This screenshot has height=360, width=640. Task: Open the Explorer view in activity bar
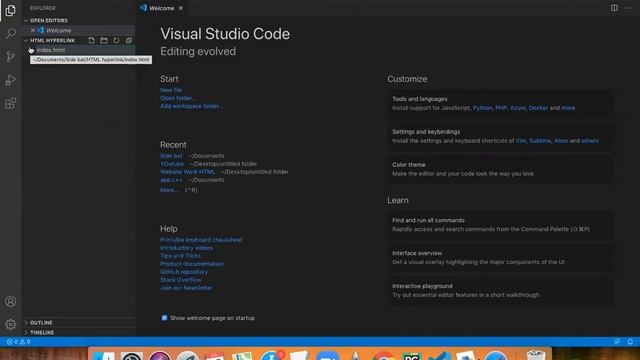(x=11, y=10)
